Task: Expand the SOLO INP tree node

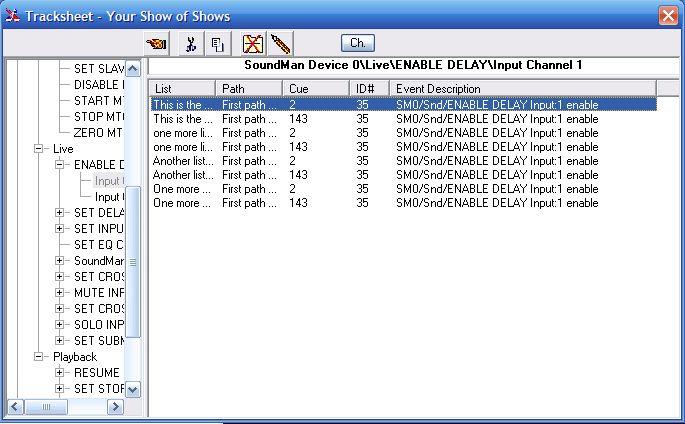Action: click(x=59, y=324)
